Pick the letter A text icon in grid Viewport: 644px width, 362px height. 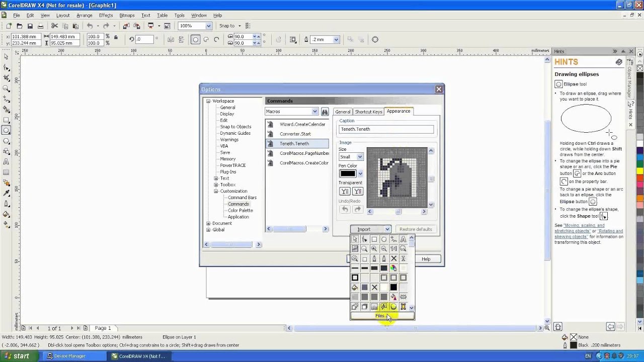pos(403,239)
